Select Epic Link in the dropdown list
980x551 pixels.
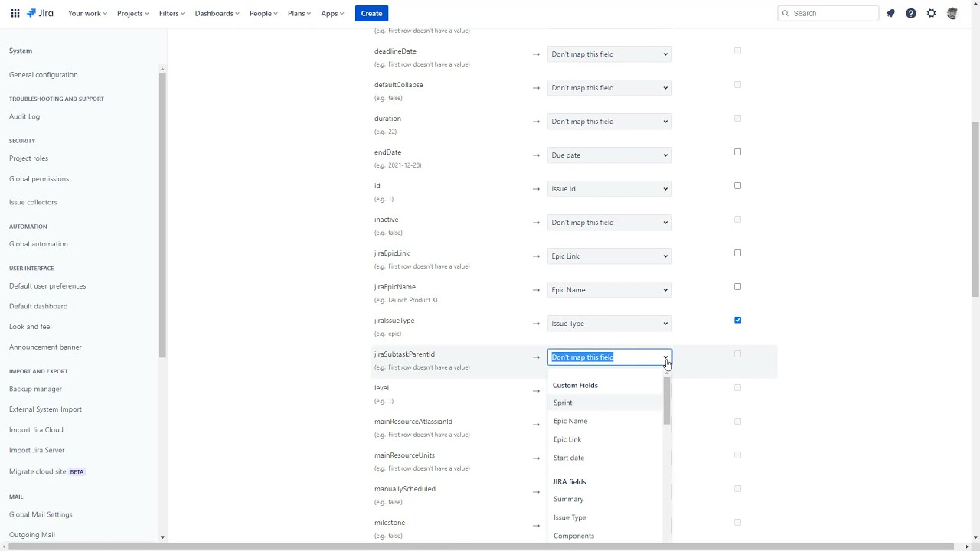605,439
